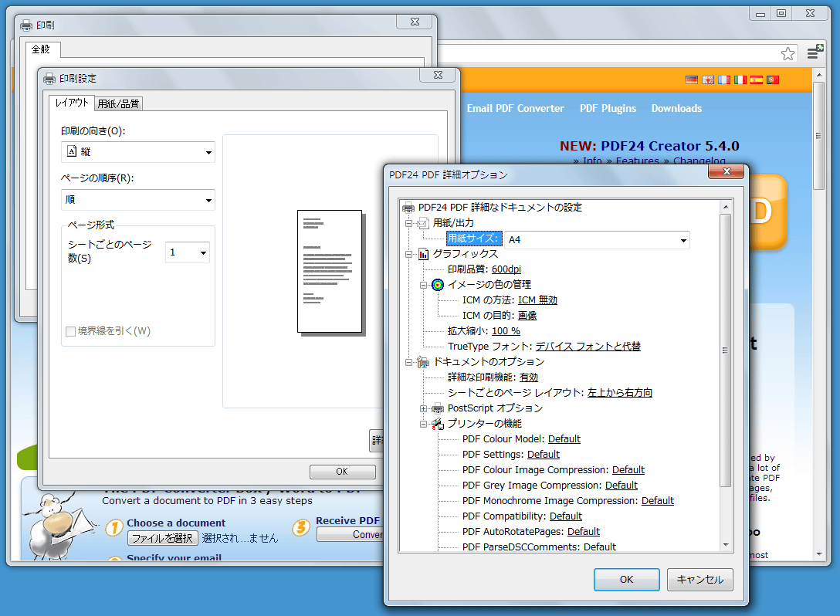Open the ページの順序 dropdown

tap(138, 200)
